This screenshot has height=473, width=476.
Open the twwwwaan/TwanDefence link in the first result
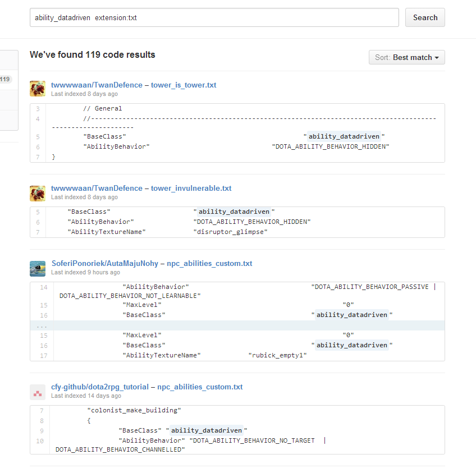(x=97, y=85)
